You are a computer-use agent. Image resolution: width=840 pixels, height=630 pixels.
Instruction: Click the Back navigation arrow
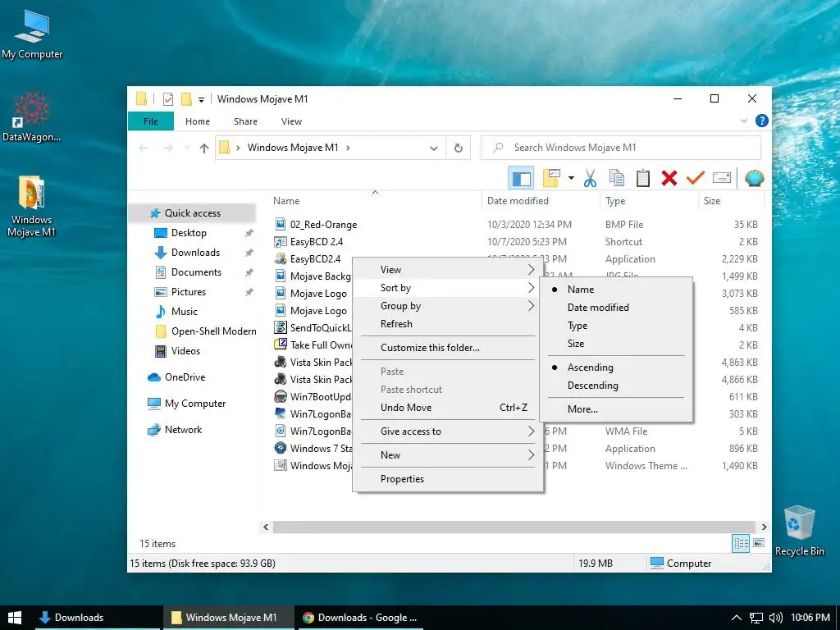(144, 148)
